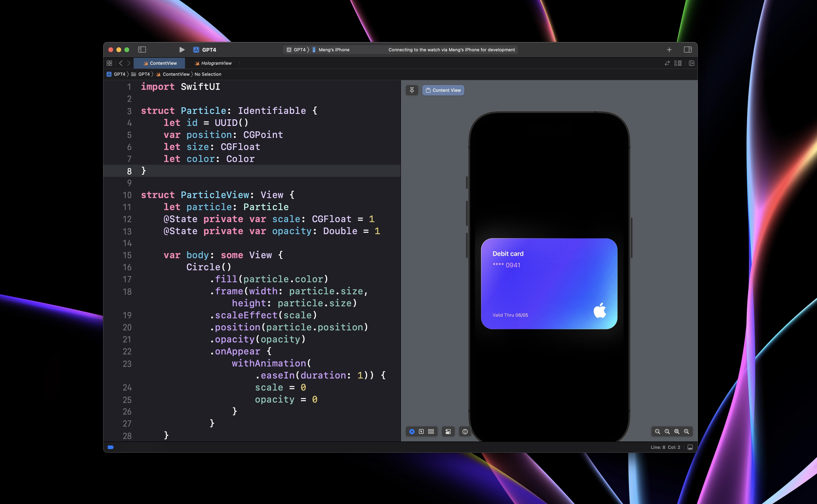Screen dimensions: 817x504
Task: Open the preview variants grid icon
Action: click(431, 431)
